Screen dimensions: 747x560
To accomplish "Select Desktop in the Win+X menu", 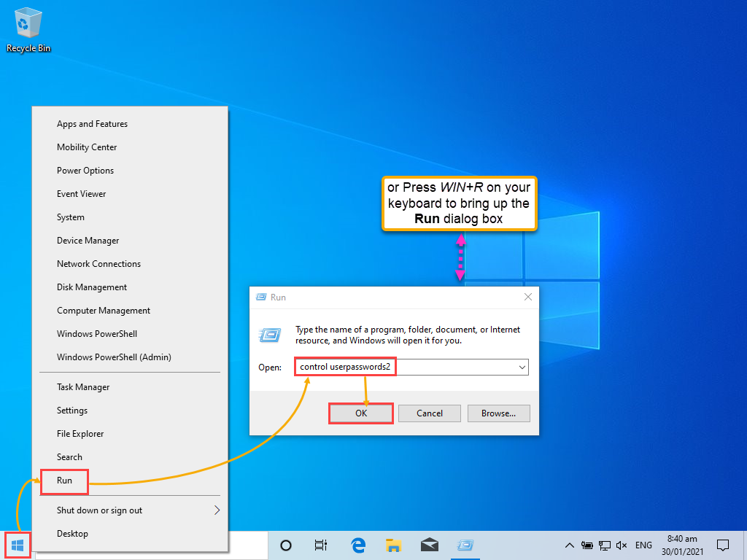I will click(x=130, y=534).
